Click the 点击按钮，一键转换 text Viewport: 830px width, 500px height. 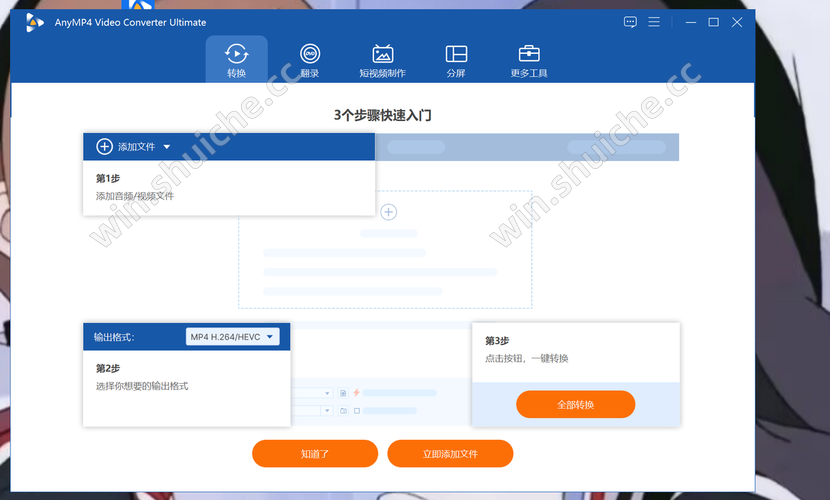click(527, 359)
